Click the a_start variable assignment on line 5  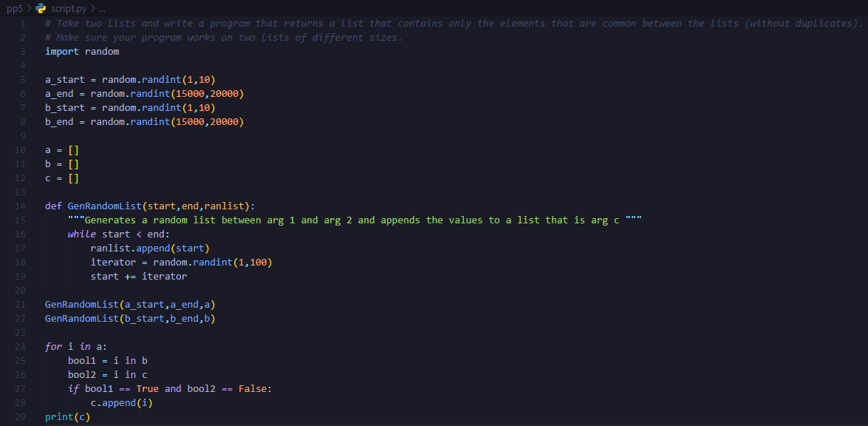click(65, 79)
